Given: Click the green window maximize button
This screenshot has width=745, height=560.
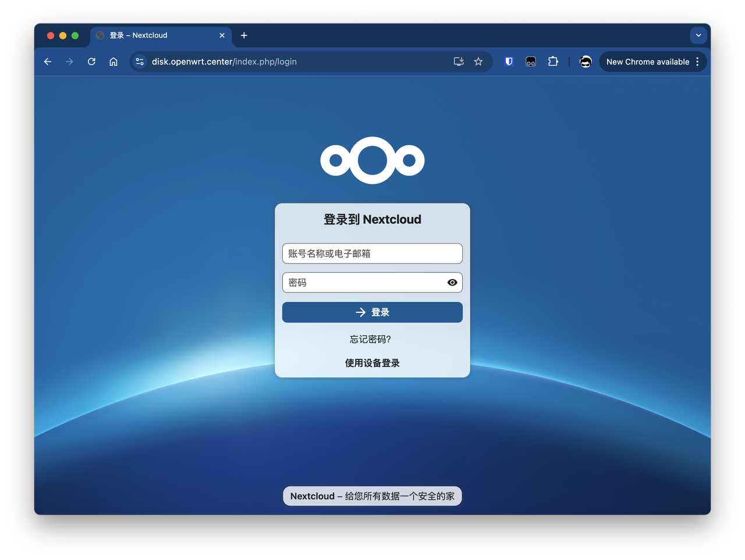Looking at the screenshot, I should [x=75, y=35].
